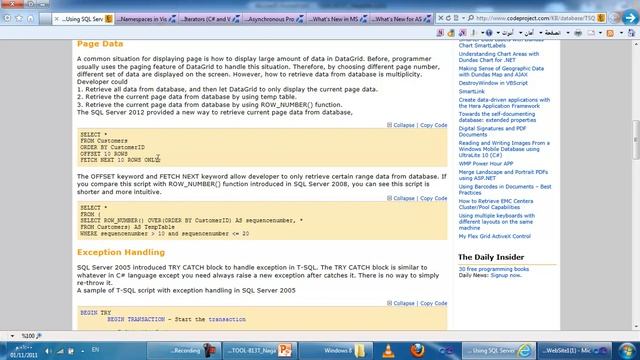Viewport: 640px width, 360px height.
Task: Switch to the 'Namespaces in Vis' tab
Action: 146,19
